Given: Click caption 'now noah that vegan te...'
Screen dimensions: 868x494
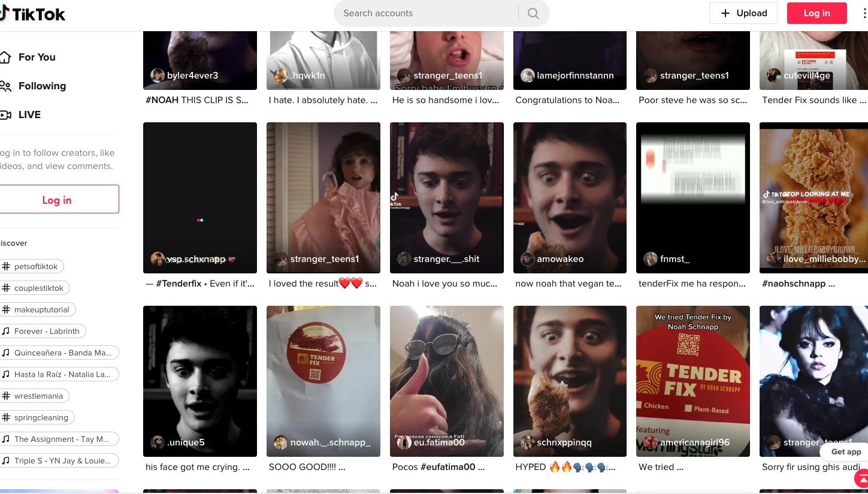Looking at the screenshot, I should pos(568,284).
